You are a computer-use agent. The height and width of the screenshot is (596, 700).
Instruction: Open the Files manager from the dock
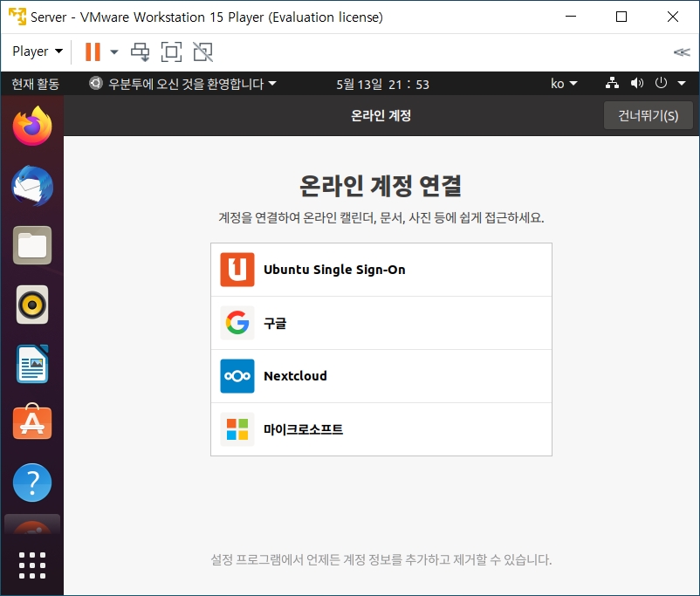coord(32,245)
